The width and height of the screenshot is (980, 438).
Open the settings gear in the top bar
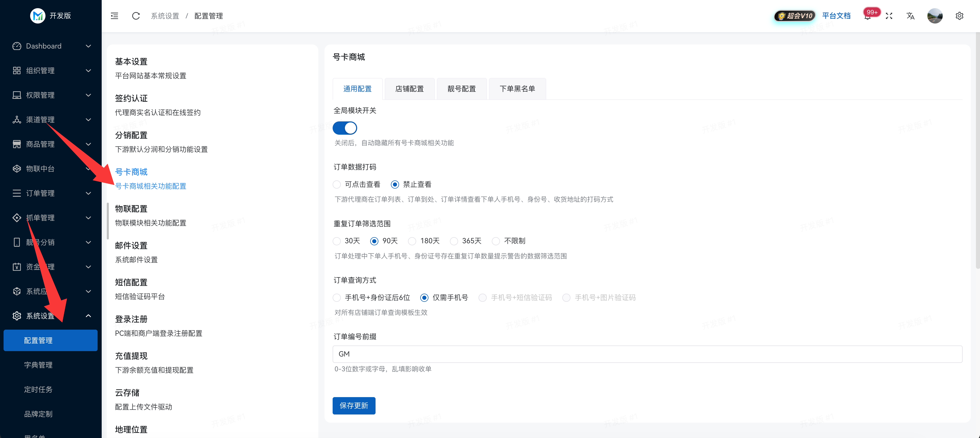click(x=960, y=16)
